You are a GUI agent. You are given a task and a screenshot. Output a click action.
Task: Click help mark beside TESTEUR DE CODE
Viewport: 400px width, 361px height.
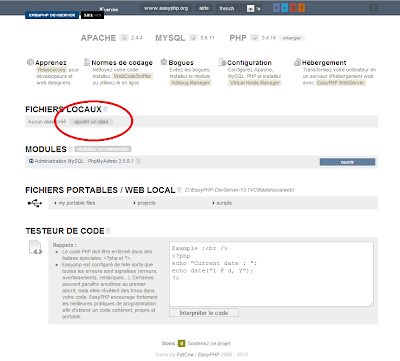(108, 231)
